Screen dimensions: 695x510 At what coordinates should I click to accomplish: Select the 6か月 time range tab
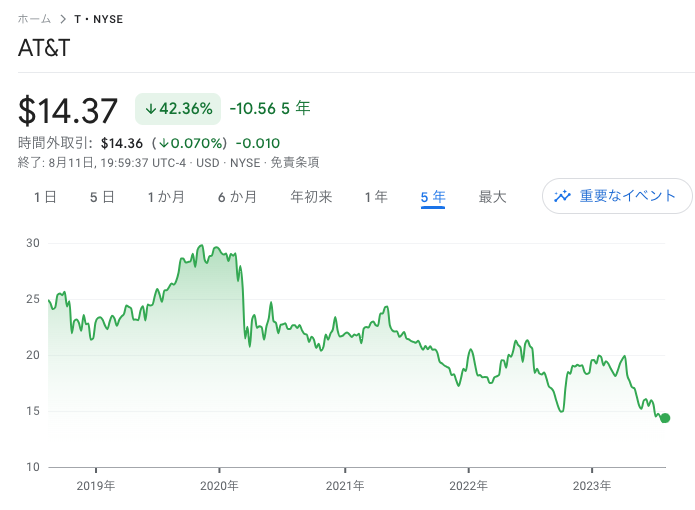tap(237, 197)
